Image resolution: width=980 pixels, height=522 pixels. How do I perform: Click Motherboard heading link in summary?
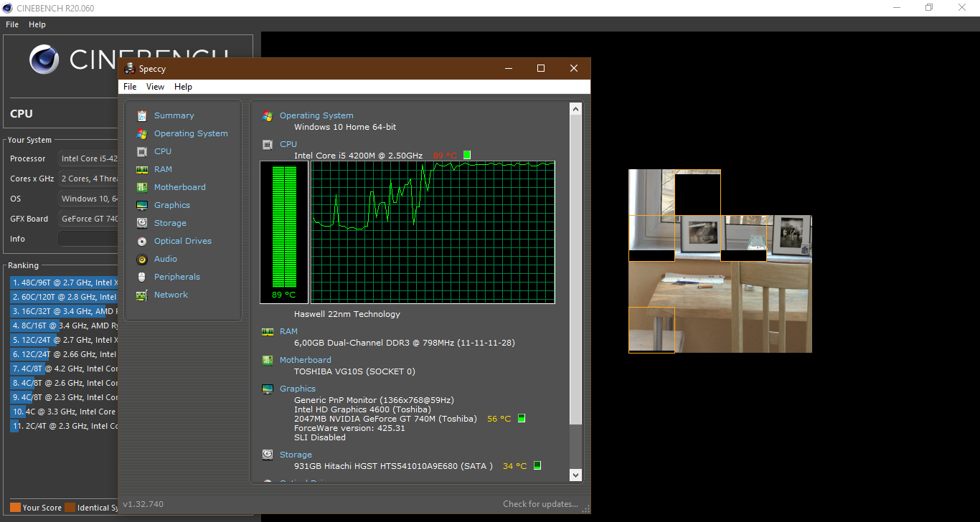(x=306, y=360)
